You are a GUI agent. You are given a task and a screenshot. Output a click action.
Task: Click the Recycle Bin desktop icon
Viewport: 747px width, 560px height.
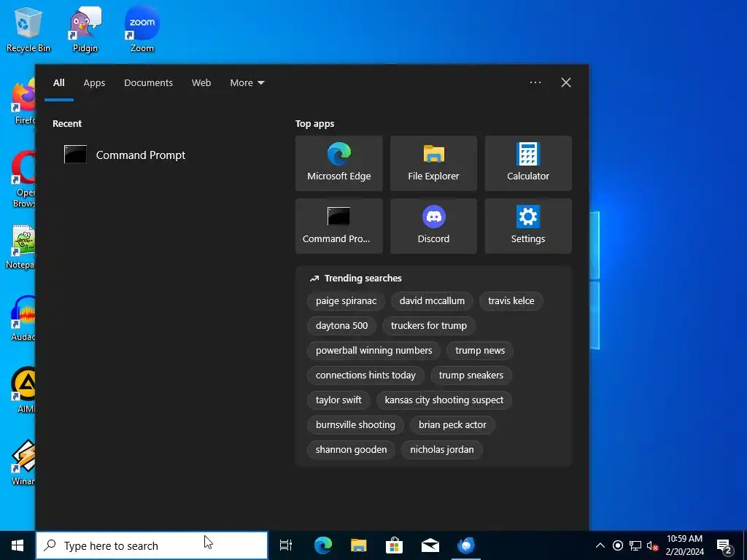pyautogui.click(x=28, y=29)
